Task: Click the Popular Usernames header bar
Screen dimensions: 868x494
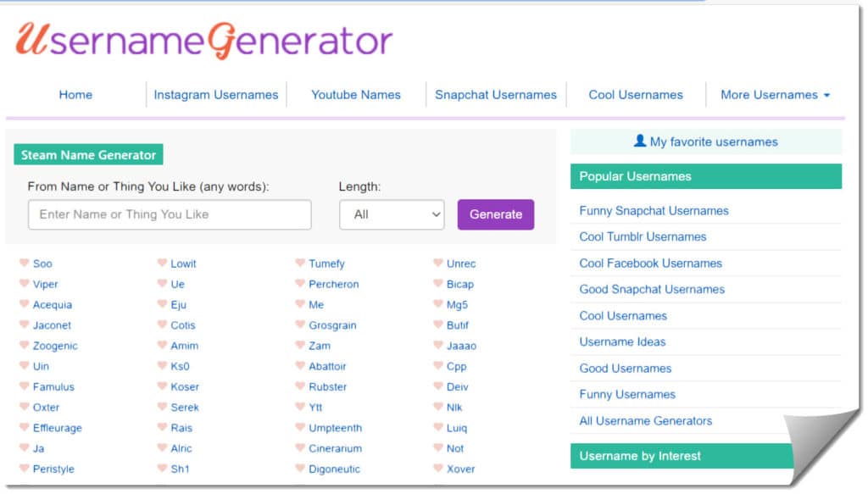Action: 706,176
